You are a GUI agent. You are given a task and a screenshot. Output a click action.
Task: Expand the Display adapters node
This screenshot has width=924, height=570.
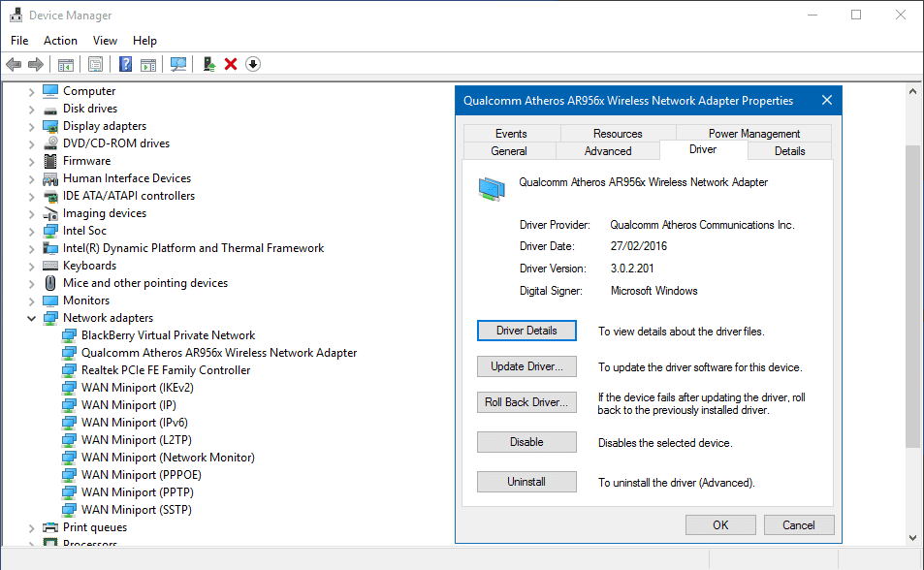(x=31, y=127)
